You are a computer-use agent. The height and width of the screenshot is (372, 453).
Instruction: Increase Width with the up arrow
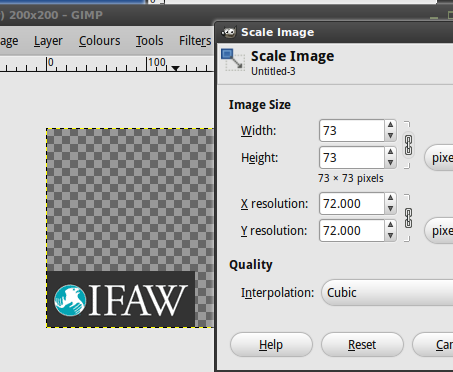(390, 125)
